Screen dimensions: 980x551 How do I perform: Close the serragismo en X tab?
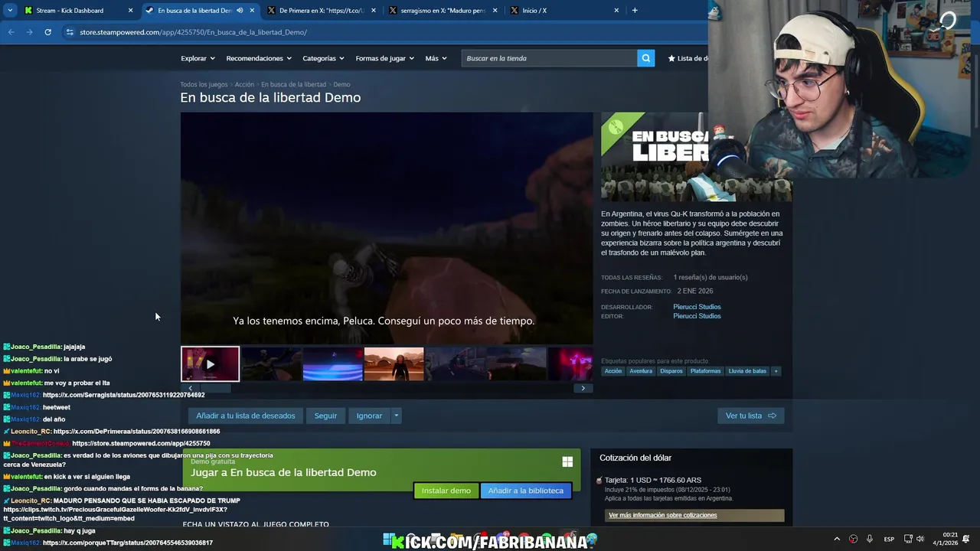(495, 11)
